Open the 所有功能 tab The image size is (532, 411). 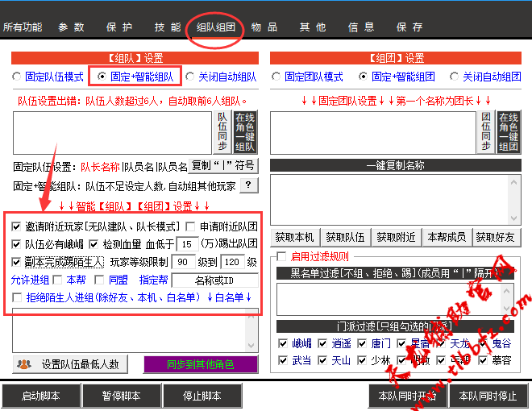23,27
